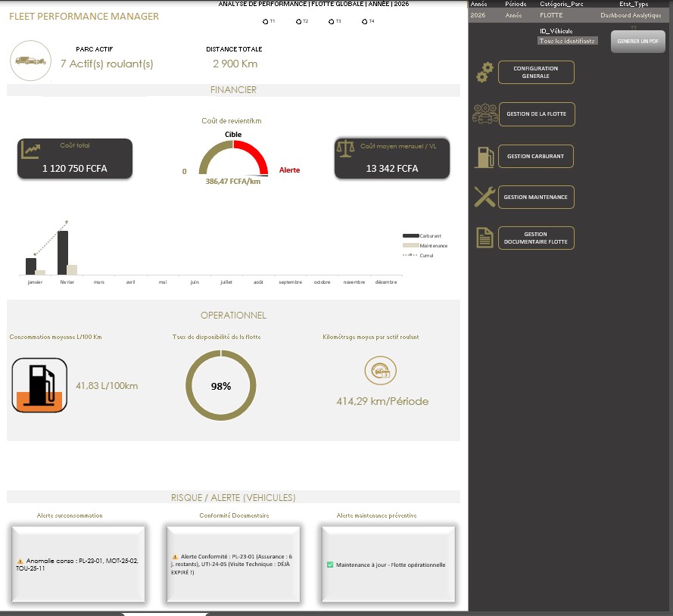
Task: Open the Configuration Générale gear icon
Action: pyautogui.click(x=484, y=73)
